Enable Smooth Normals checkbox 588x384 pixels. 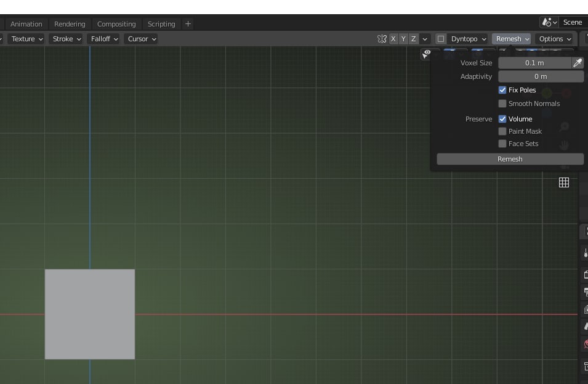(x=502, y=104)
